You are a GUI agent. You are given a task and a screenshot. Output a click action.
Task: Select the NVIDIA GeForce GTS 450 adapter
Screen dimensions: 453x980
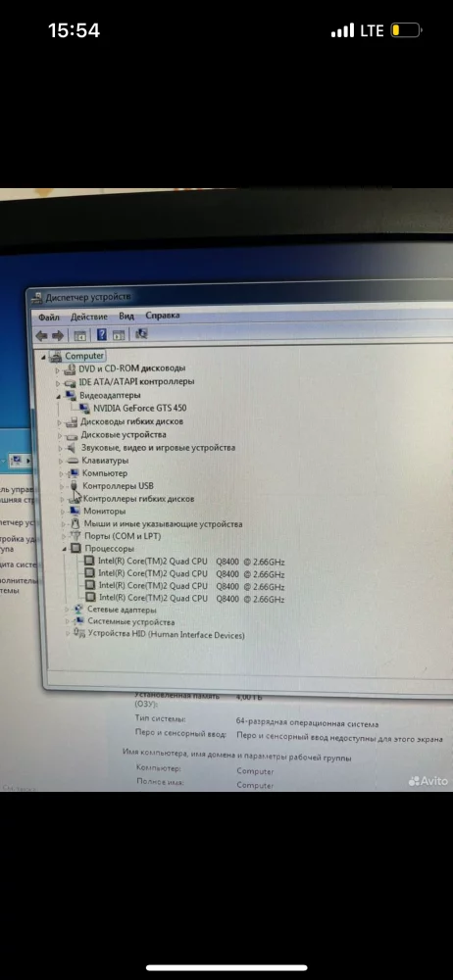coord(139,408)
